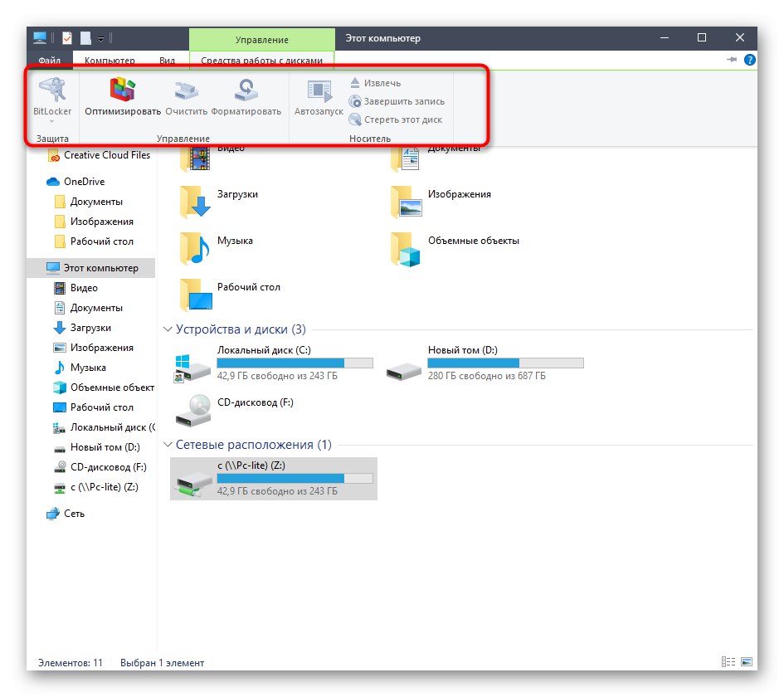Image resolution: width=784 pixels, height=697 pixels.
Task: Select Этот компьютер in the sidebar
Action: tap(92, 268)
